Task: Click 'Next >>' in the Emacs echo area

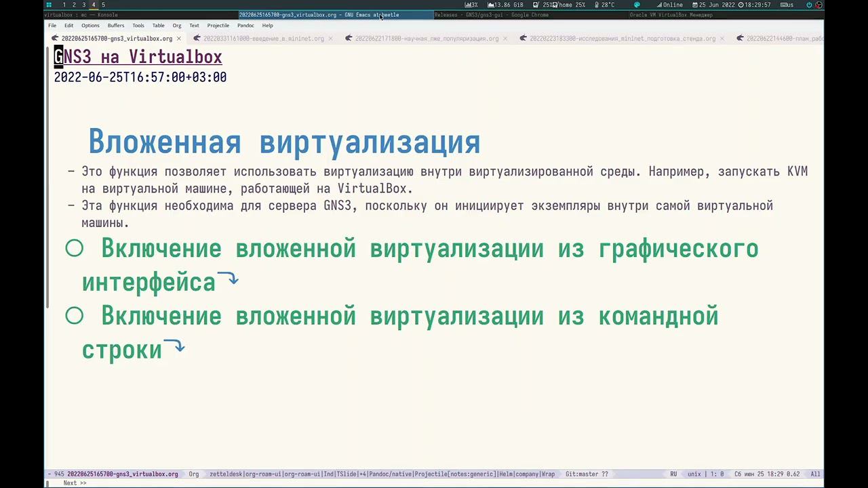Action: [x=75, y=483]
